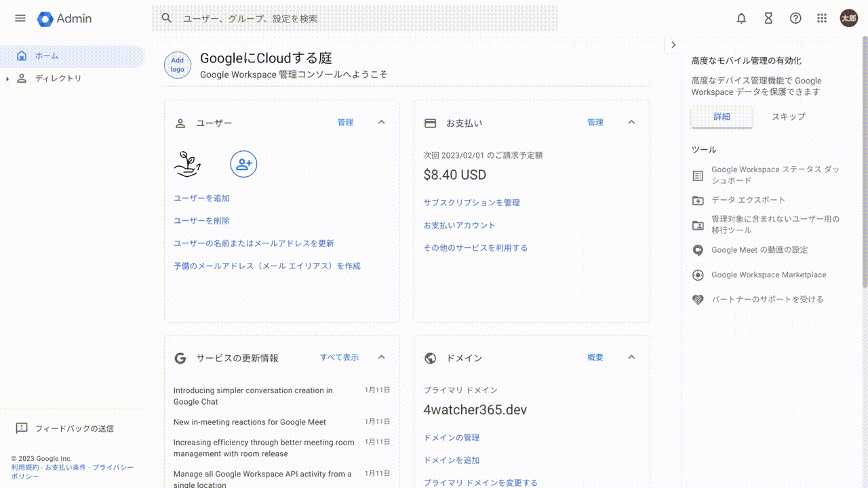The image size is (868, 488).
Task: Click the ホーム house icon
Action: coord(22,56)
